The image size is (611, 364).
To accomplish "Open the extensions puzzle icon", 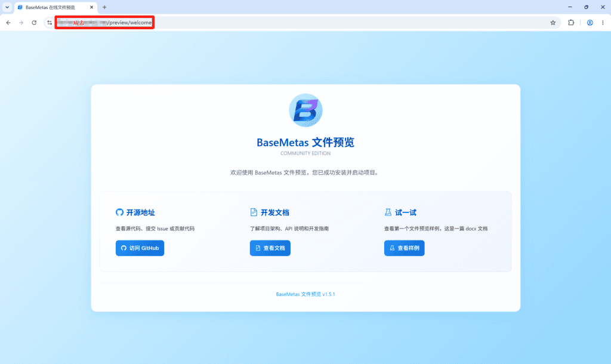I will point(571,23).
